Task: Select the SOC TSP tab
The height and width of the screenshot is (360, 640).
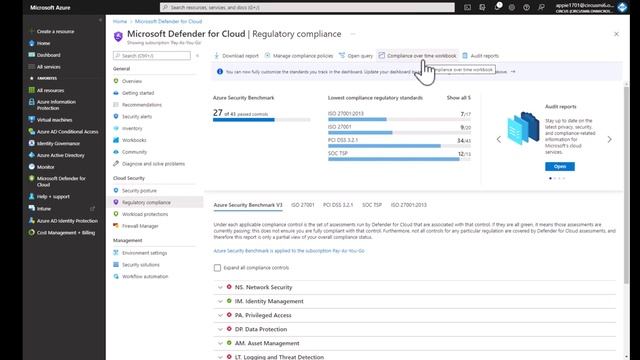Action: [372, 205]
